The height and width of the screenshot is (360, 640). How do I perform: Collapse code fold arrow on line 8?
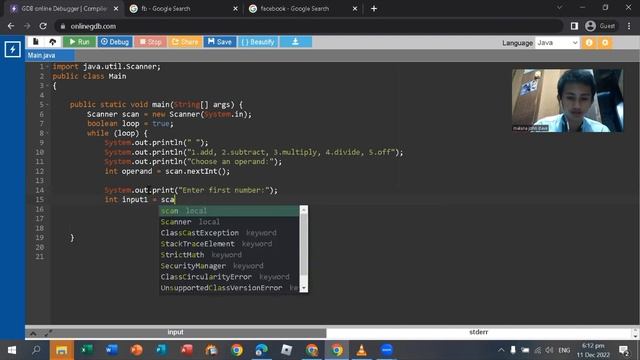[x=47, y=133]
